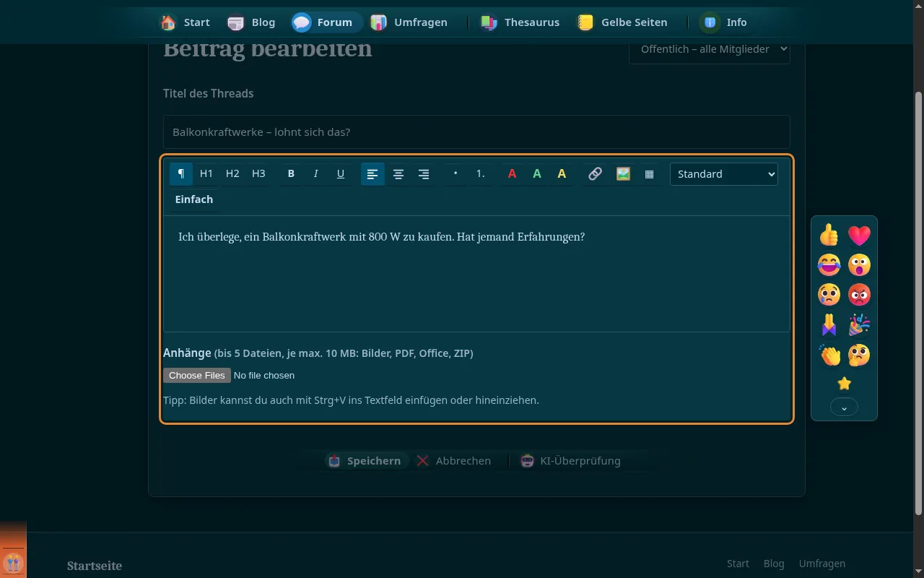Add the star emoji
The image size is (924, 578).
pos(845,384)
